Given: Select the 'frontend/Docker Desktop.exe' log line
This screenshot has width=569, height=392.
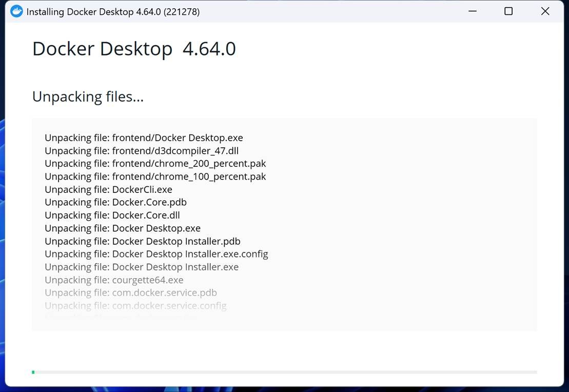Looking at the screenshot, I should 144,138.
